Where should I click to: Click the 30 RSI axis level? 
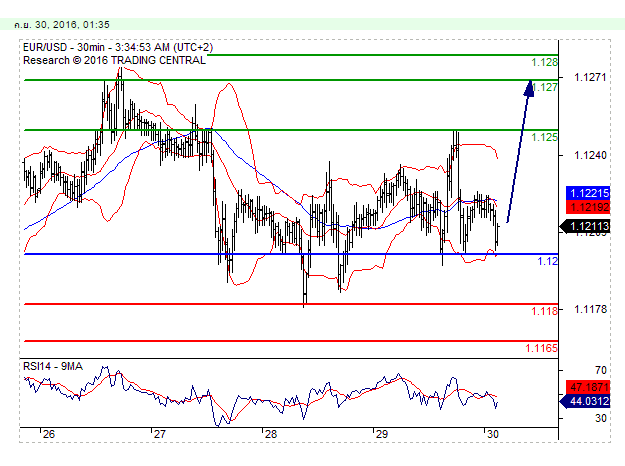point(601,418)
